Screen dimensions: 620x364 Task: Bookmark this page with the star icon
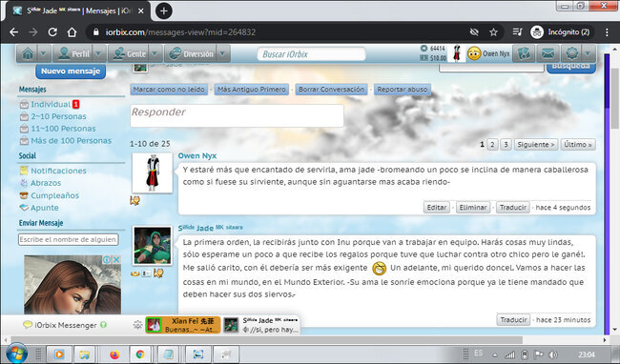[493, 32]
